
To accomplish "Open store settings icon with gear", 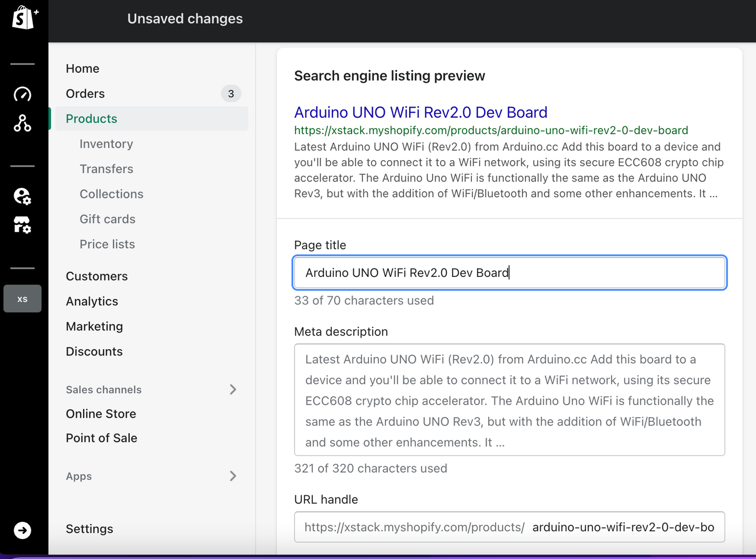I will pos(22,225).
